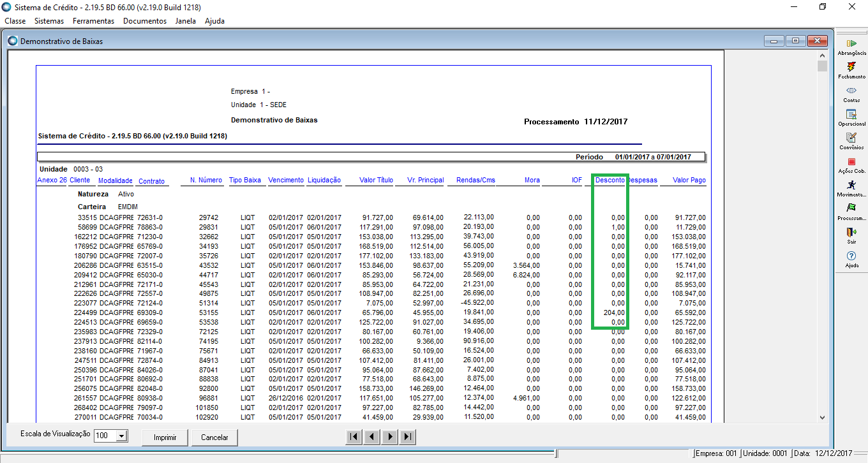The width and height of the screenshot is (868, 463).
Task: Click Carteira EMDIM label
Action: 108,207
